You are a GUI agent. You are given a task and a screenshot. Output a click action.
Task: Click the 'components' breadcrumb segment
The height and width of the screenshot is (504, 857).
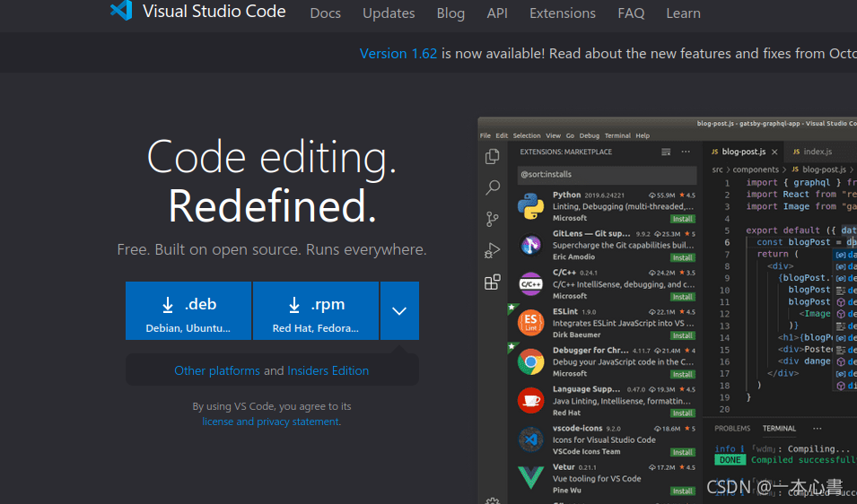click(756, 169)
